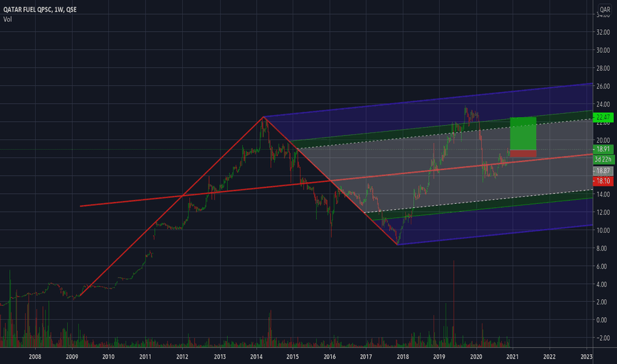Click the 2014 time axis label

click(x=256, y=357)
